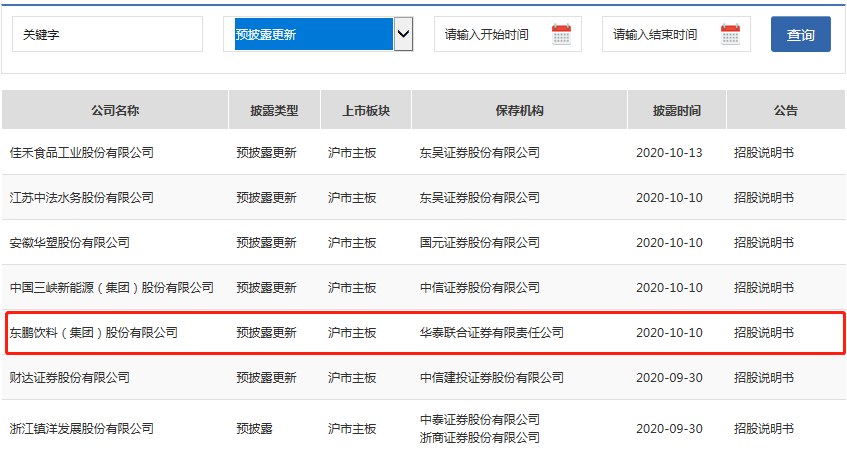Expand the 预披露更新 dropdown arrow
The image size is (847, 457).
pyautogui.click(x=404, y=34)
